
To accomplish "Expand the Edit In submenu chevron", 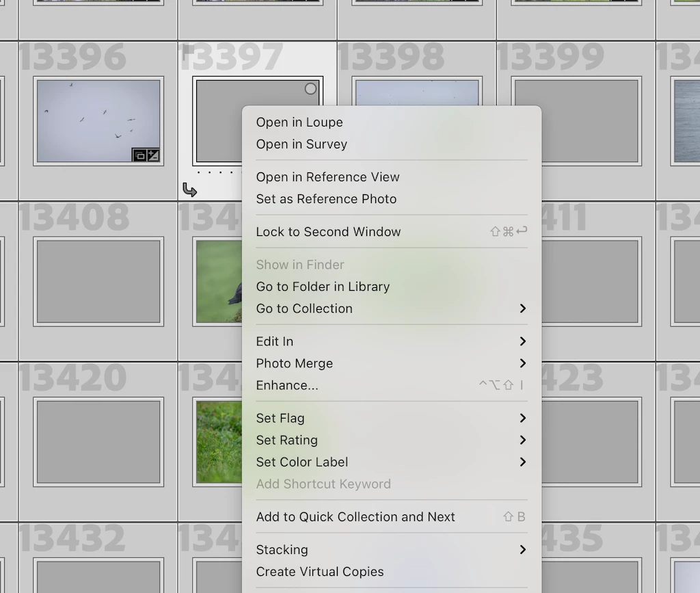I will point(523,341).
